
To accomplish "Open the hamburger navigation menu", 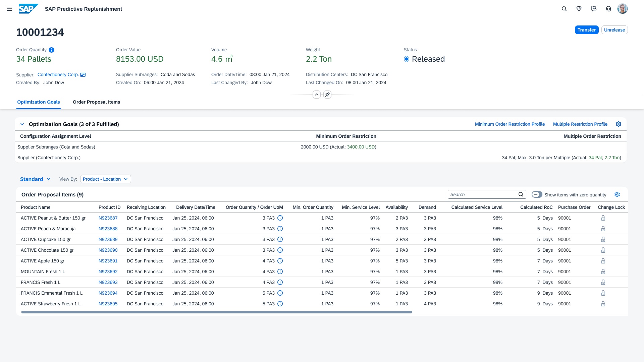I will tap(9, 9).
